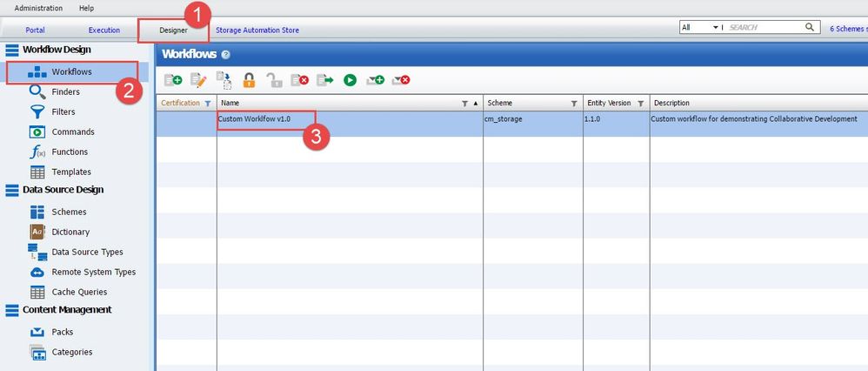The width and height of the screenshot is (868, 371).
Task: Click the Add to pack icon
Action: click(x=375, y=80)
